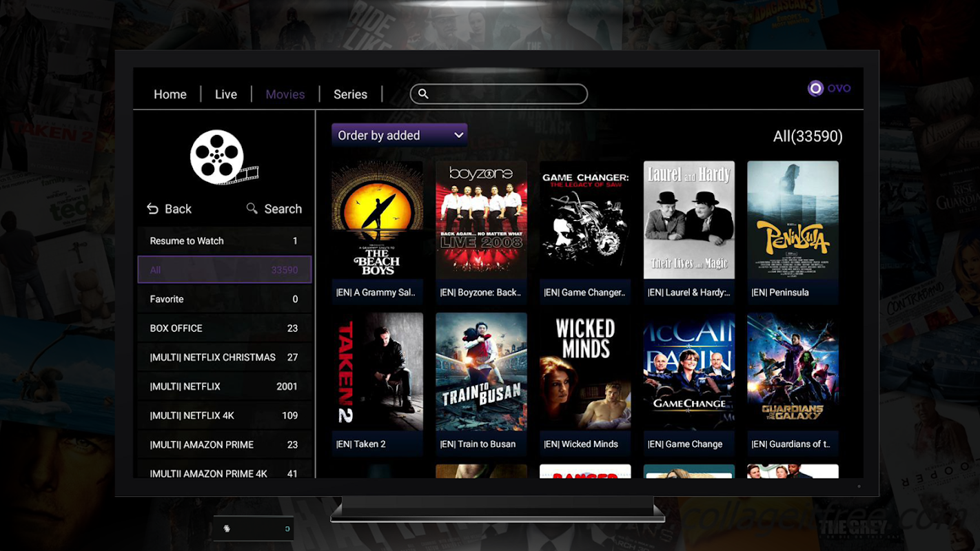The width and height of the screenshot is (980, 551).
Task: Open the Peninsula movie poster
Action: pos(793,220)
